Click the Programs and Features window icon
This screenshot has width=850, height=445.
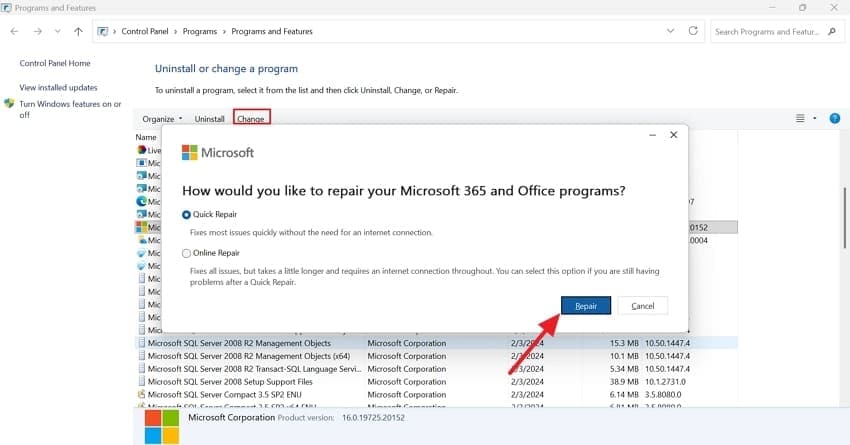point(7,8)
